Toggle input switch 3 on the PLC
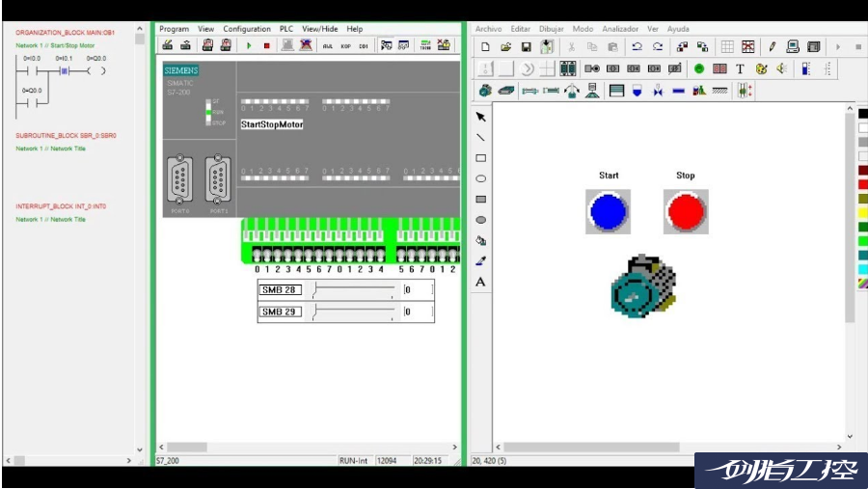Image resolution: width=868 pixels, height=489 pixels. click(287, 256)
